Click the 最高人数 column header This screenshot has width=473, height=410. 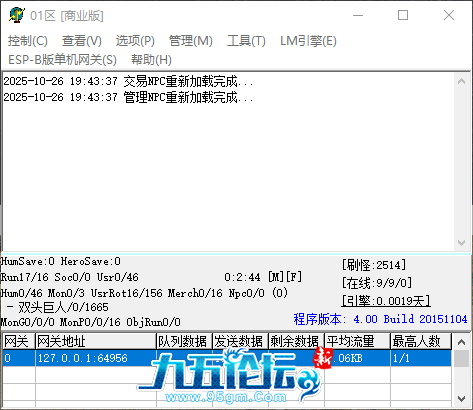[x=421, y=341]
